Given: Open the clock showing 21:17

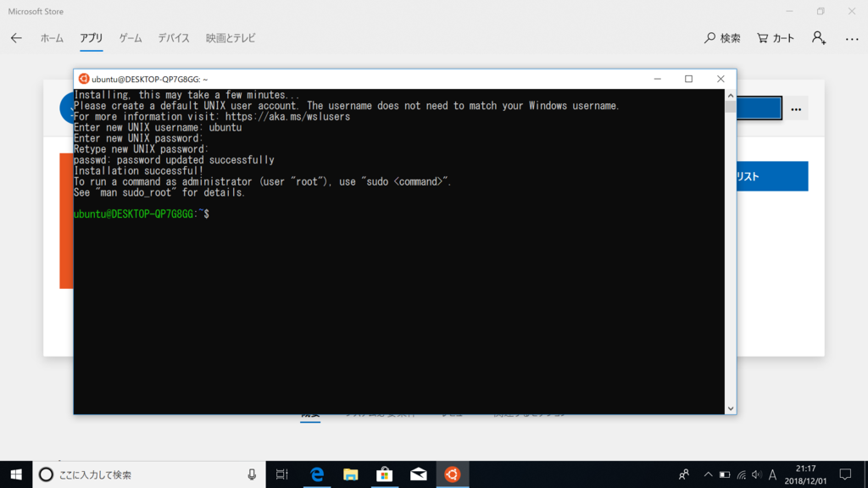Looking at the screenshot, I should coord(805,474).
